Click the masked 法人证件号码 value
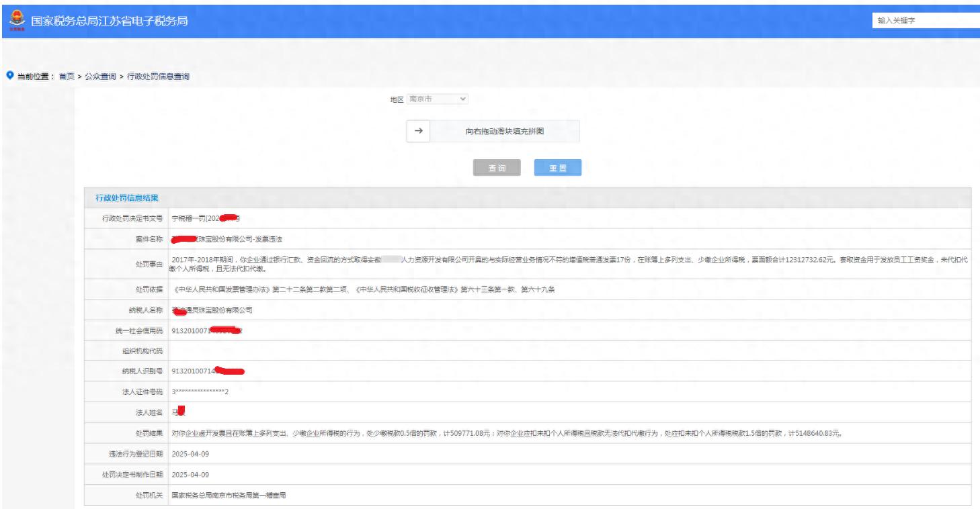980x509 pixels. pyautogui.click(x=200, y=392)
